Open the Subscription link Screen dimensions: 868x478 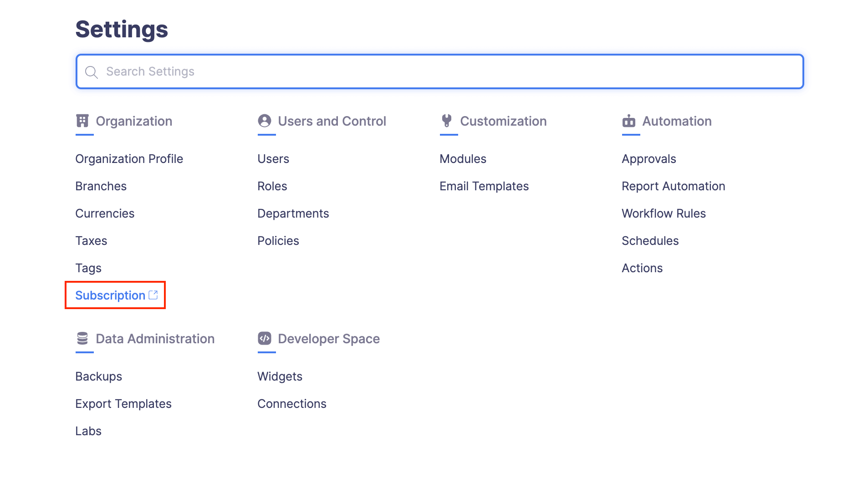pyautogui.click(x=110, y=295)
